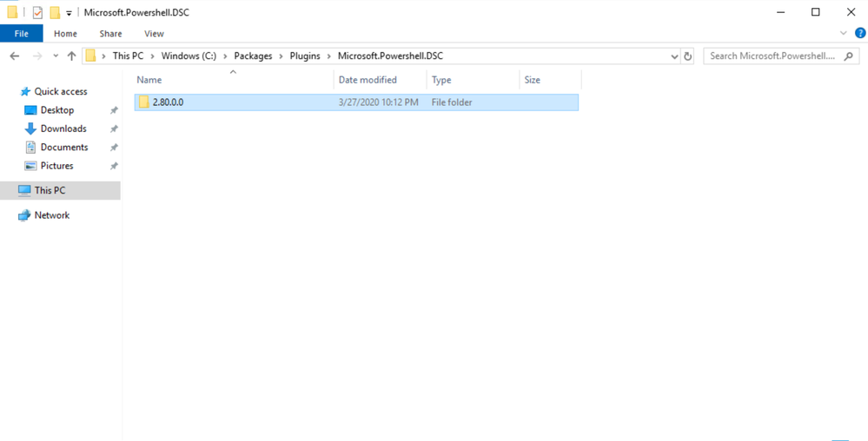This screenshot has height=441, width=868.
Task: Click the 2.80.0.0 folder icon
Action: point(144,102)
